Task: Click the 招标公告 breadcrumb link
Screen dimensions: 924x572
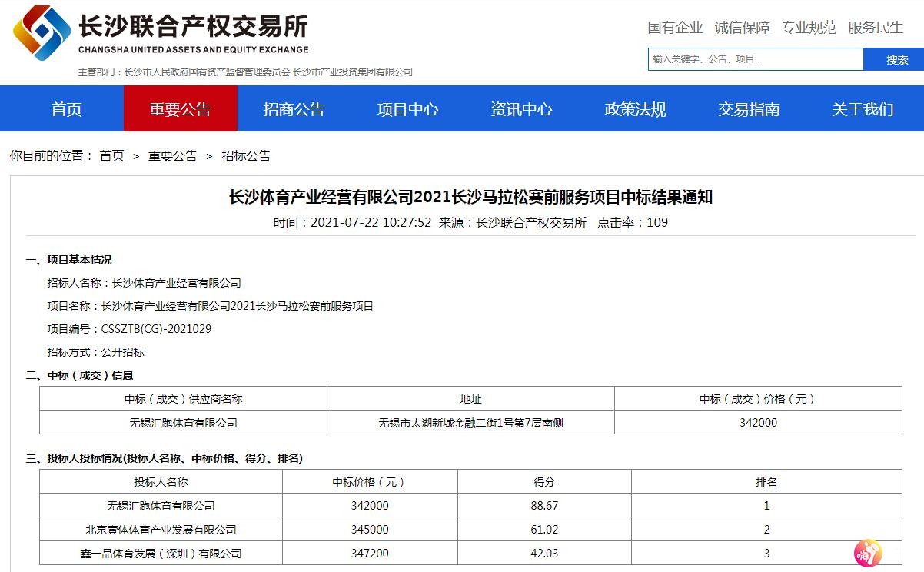Action: (247, 156)
